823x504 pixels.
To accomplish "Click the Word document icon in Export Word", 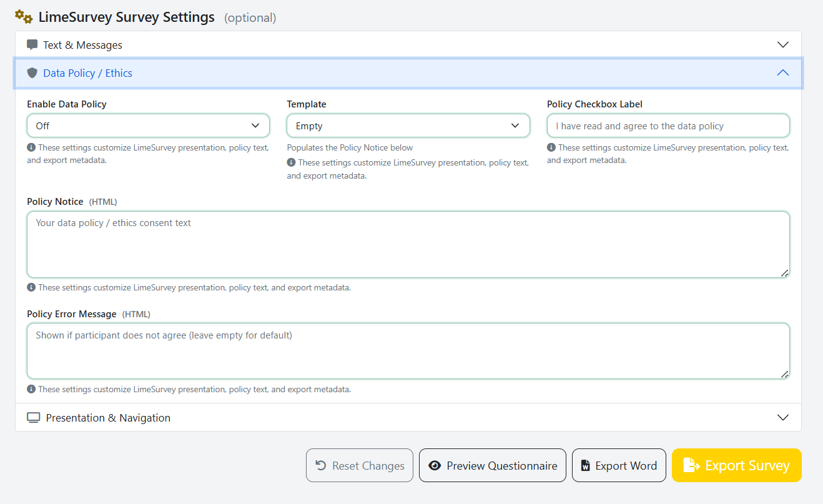I will tap(586, 465).
